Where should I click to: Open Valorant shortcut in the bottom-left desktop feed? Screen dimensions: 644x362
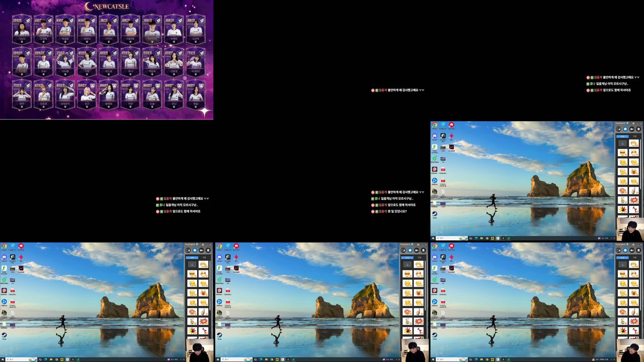click(x=21, y=269)
